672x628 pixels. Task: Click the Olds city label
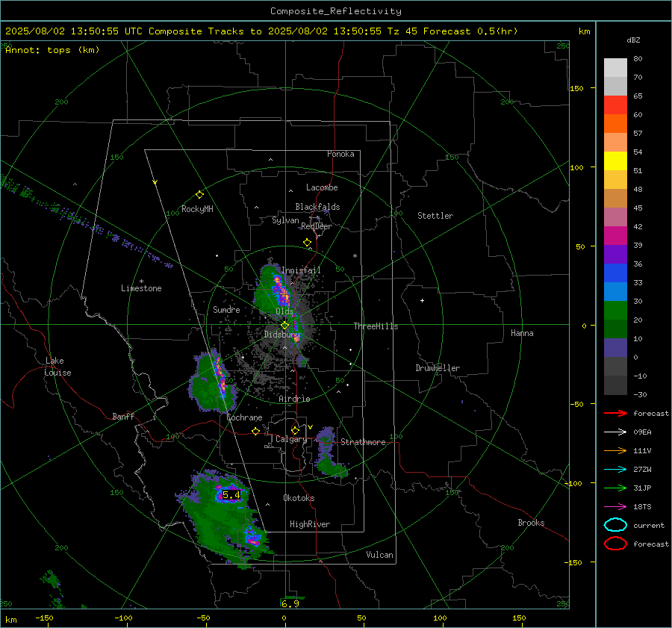tap(284, 311)
